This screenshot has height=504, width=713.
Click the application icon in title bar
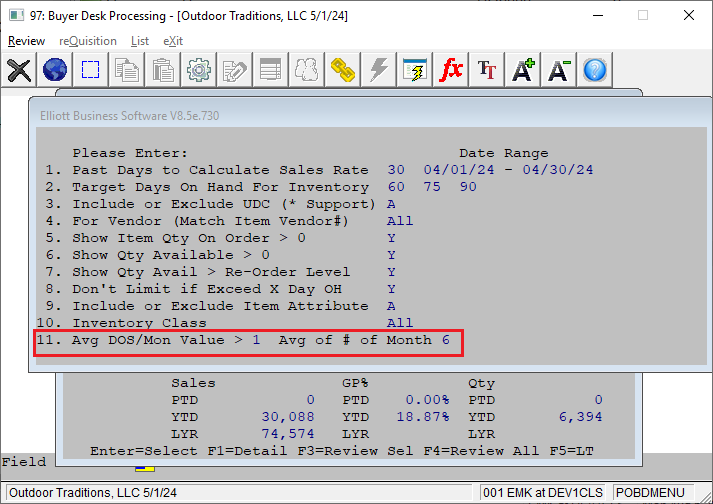pyautogui.click(x=17, y=15)
